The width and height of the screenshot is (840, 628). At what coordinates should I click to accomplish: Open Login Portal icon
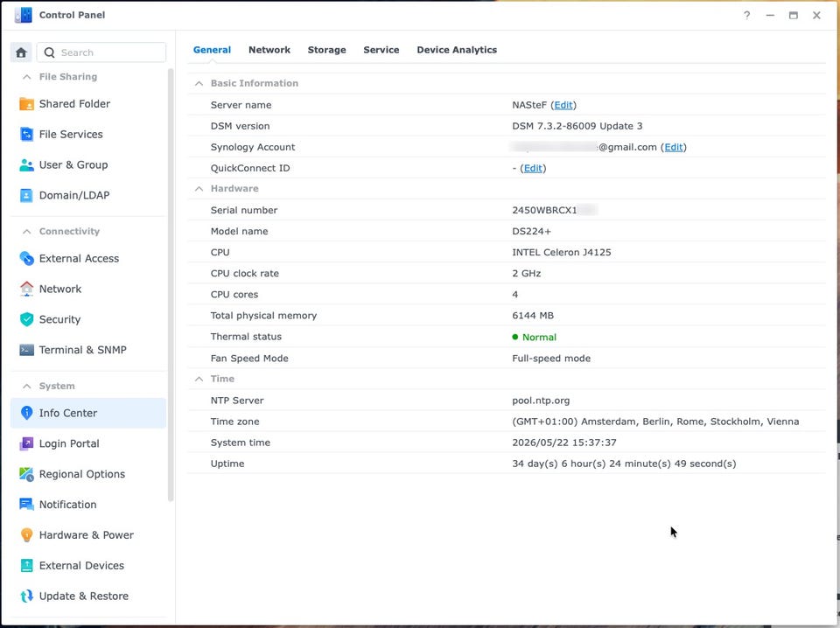(26, 443)
